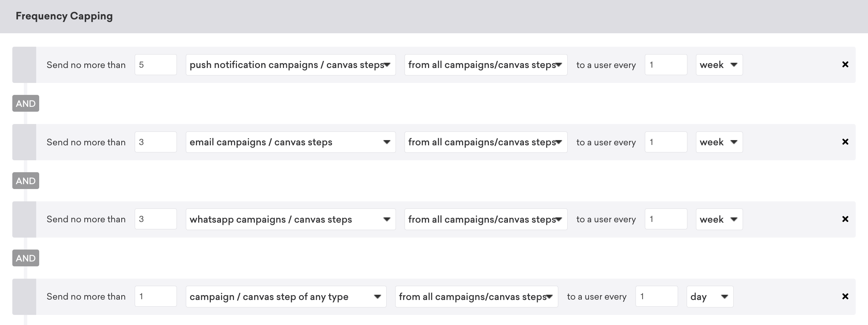Open source dropdown in email rule
Image resolution: width=868 pixels, height=325 pixels.
point(486,142)
